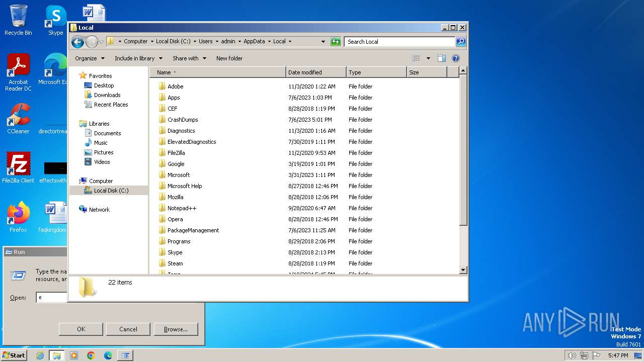Select the CrashDumps folder
This screenshot has height=362, width=644.
183,120
